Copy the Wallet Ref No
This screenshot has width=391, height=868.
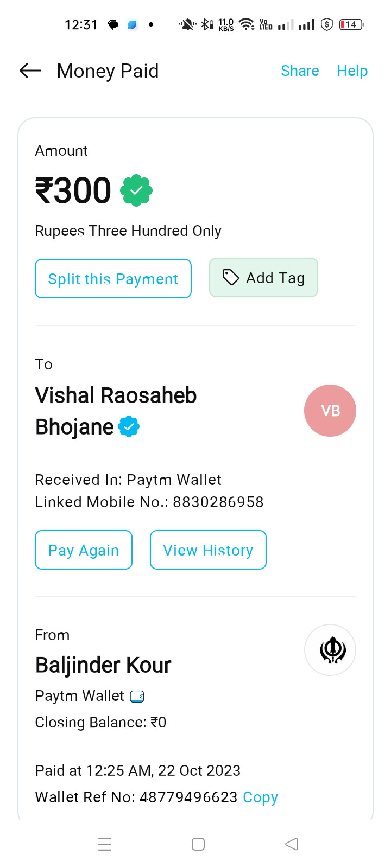click(x=260, y=797)
